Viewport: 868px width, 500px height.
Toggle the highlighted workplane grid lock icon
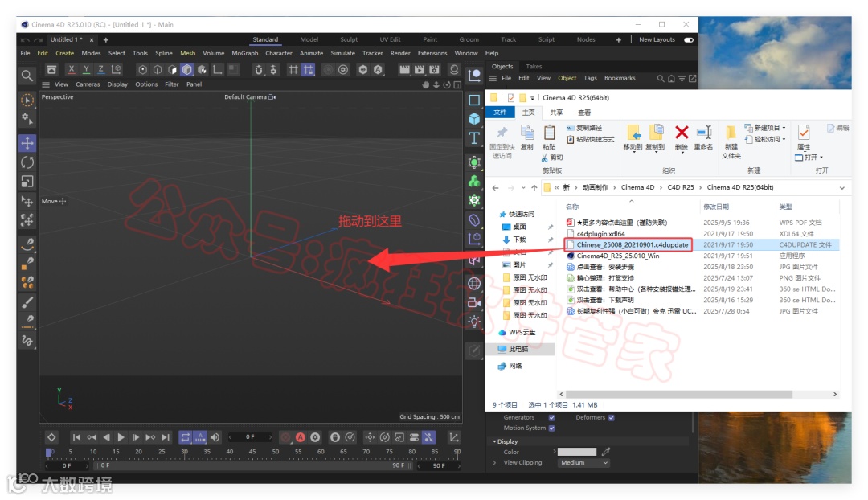(x=309, y=69)
